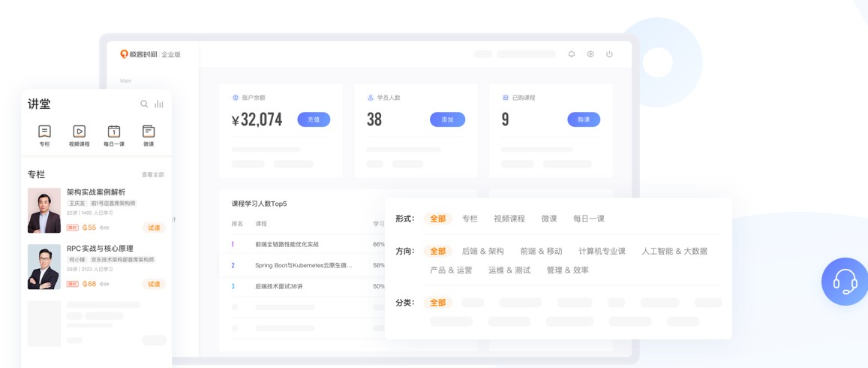Screen dimensions: 868x368
Task: Click the 学员人数 person icon
Action: click(371, 98)
